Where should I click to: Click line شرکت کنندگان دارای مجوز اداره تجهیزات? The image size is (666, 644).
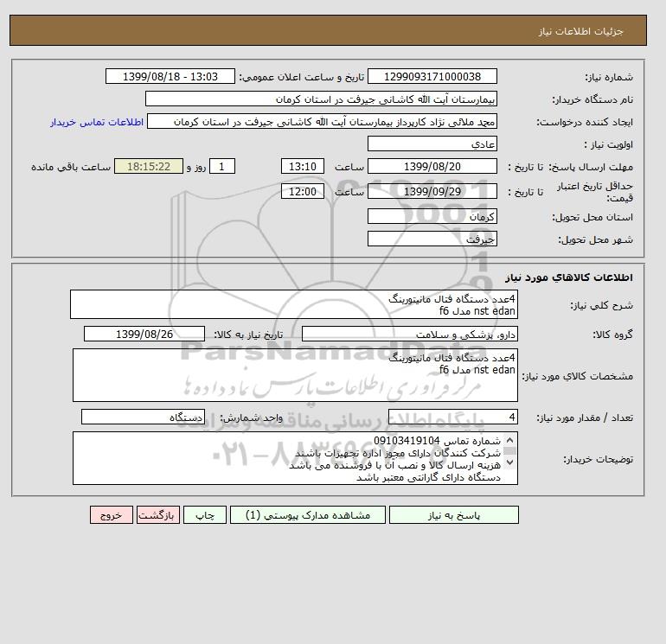pos(398,453)
